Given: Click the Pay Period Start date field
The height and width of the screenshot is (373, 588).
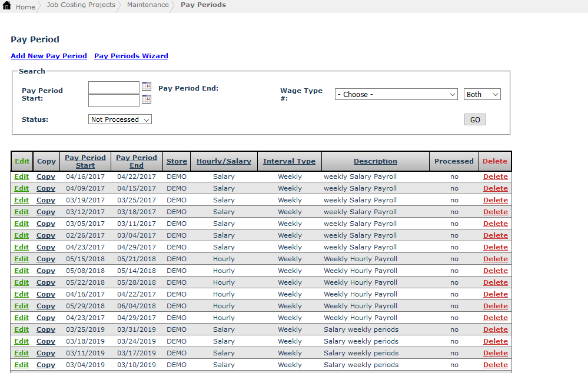Looking at the screenshot, I should pyautogui.click(x=114, y=88).
